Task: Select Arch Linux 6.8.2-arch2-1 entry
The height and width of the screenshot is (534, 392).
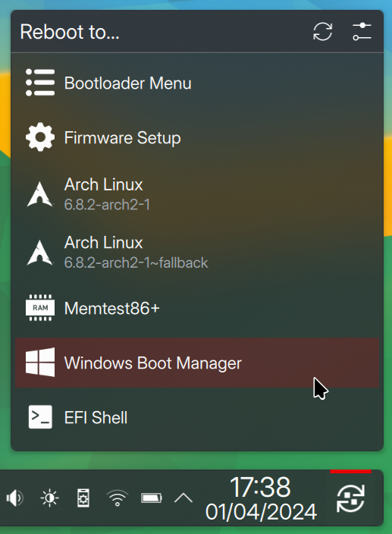Action: pyautogui.click(x=197, y=194)
